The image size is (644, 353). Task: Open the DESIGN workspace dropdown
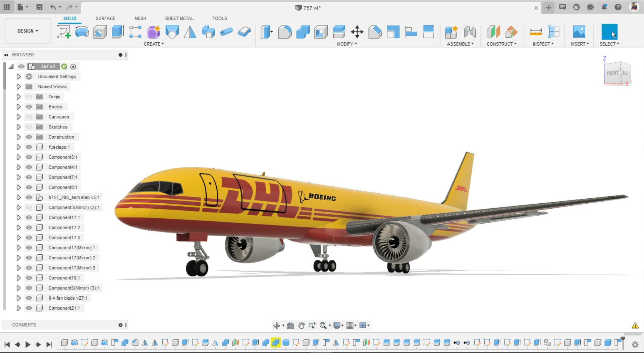pyautogui.click(x=28, y=31)
